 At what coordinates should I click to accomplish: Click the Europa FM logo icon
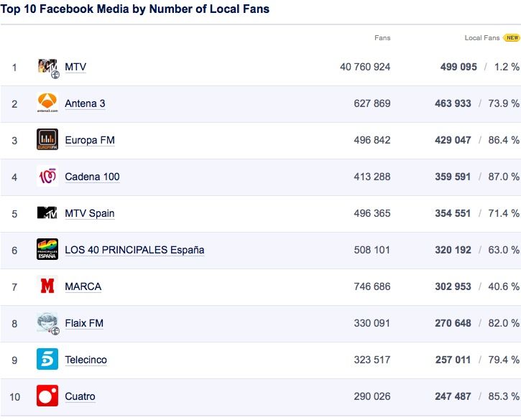coord(47,140)
